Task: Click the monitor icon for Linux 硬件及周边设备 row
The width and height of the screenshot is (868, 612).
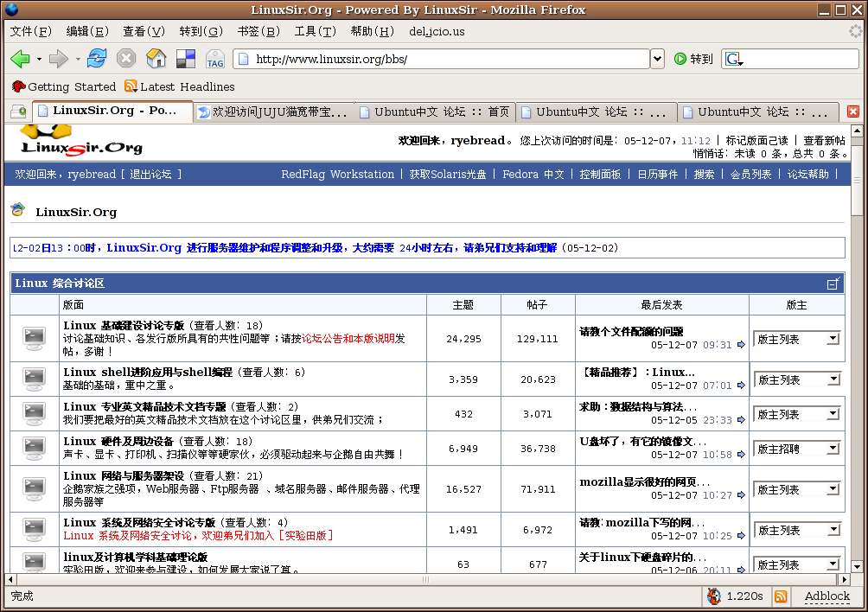Action: point(35,449)
